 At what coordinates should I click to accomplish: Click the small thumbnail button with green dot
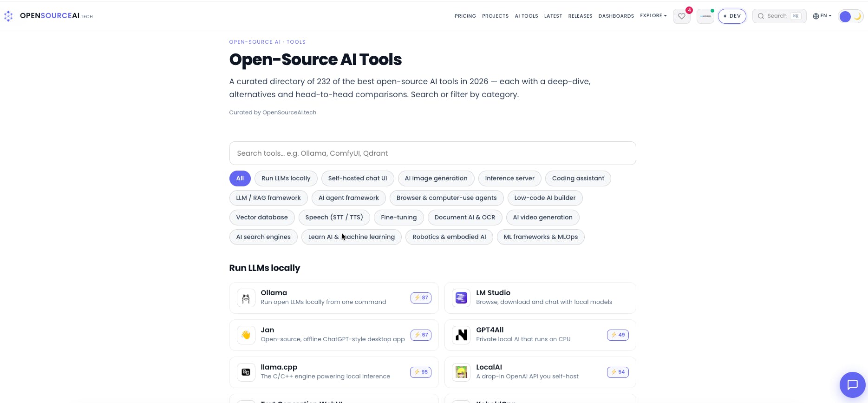[x=705, y=16]
